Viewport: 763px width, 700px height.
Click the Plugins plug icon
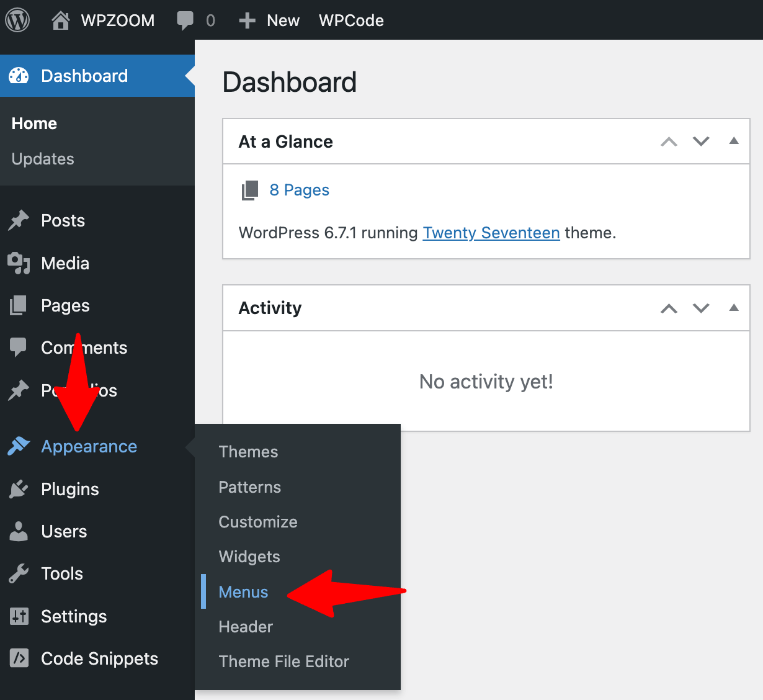(19, 489)
